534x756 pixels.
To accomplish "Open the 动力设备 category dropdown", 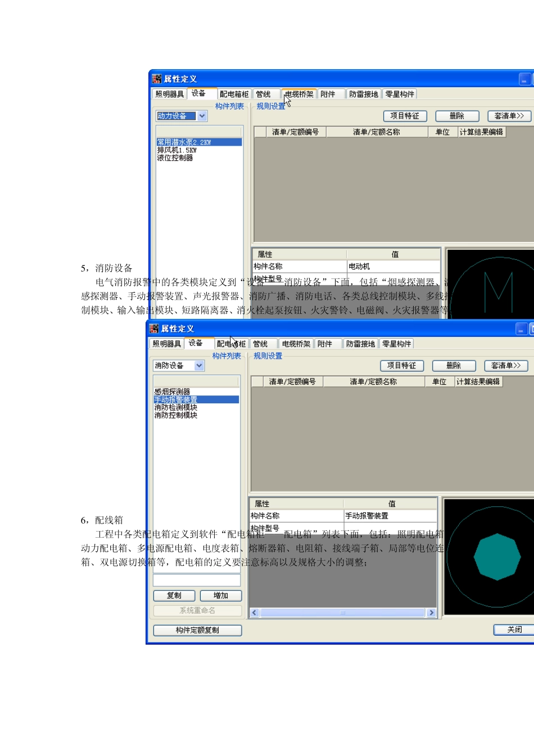I will click(202, 116).
